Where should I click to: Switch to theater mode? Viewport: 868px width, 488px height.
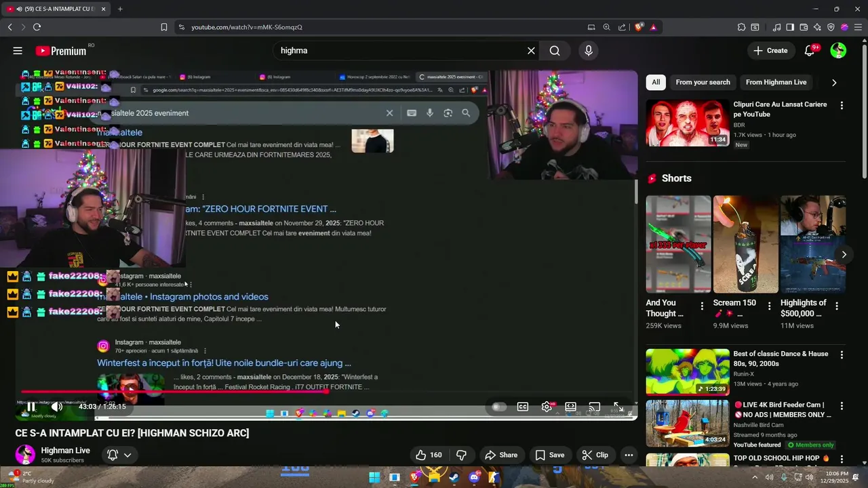[571, 407]
